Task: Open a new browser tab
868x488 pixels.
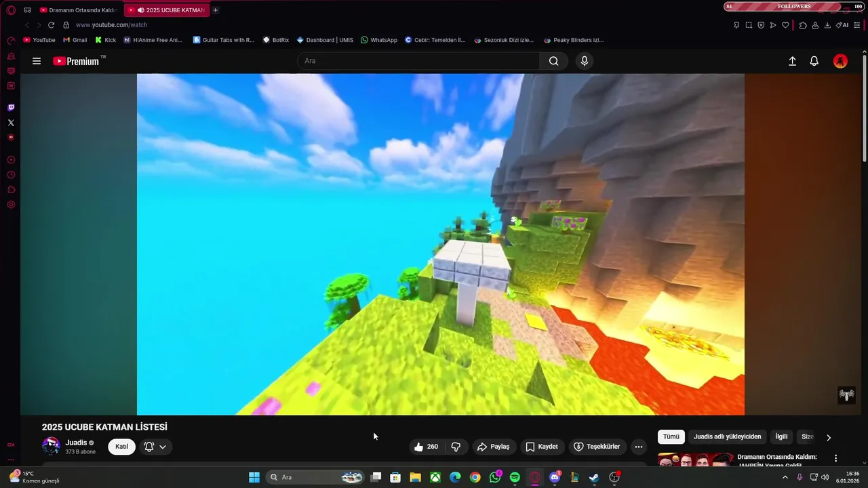Action: point(216,10)
